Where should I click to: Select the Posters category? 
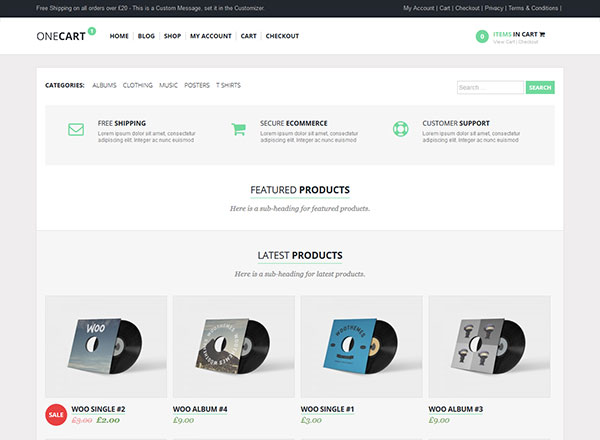point(197,85)
